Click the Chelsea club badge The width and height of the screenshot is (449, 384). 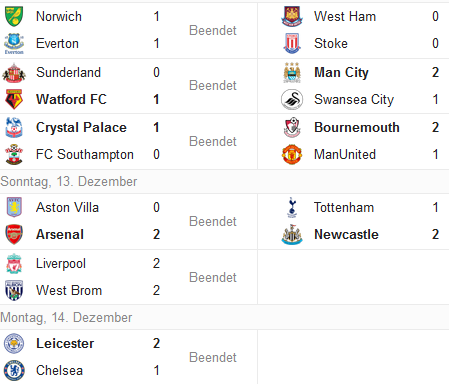(14, 370)
